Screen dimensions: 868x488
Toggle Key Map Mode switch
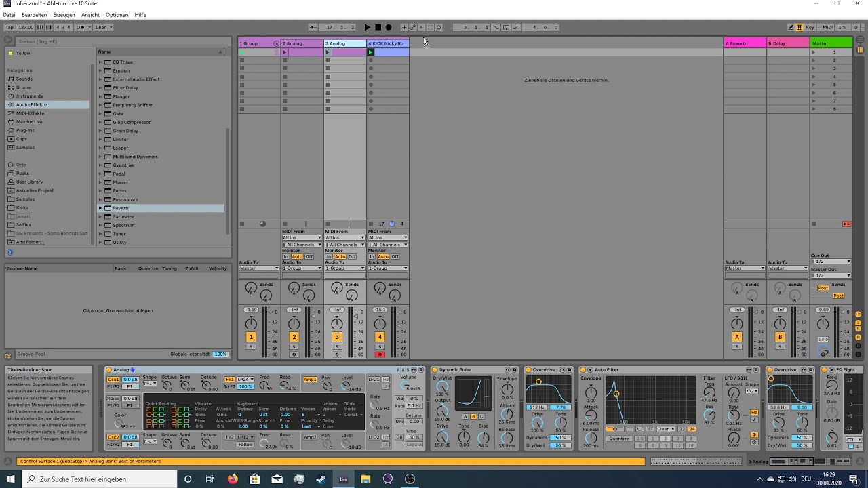[810, 27]
